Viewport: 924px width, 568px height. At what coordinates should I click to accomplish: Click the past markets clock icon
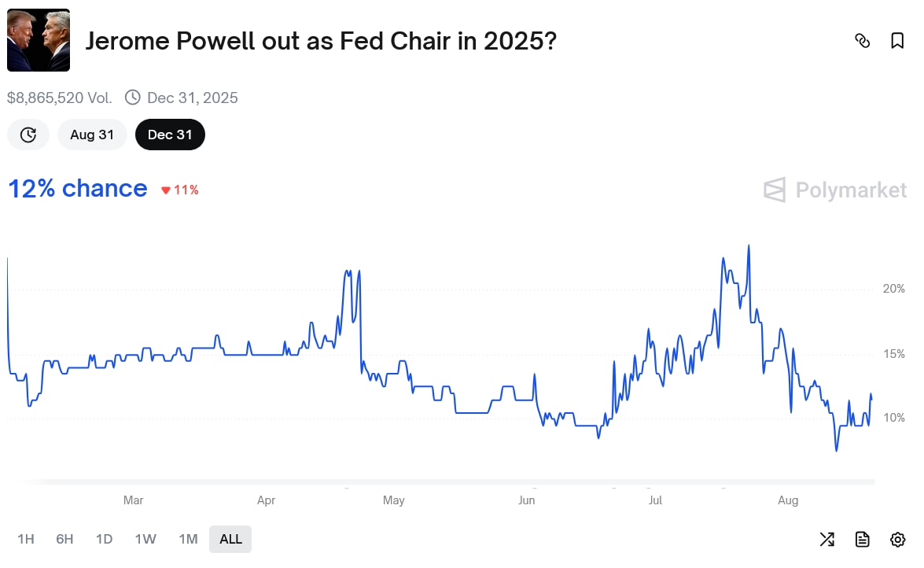(x=28, y=135)
